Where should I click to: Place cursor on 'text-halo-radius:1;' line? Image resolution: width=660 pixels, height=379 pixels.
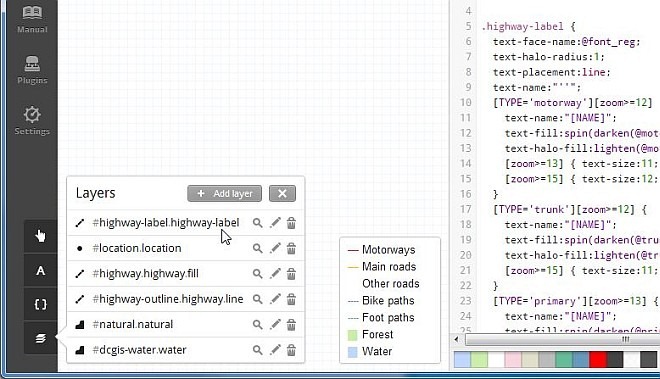coord(548,57)
